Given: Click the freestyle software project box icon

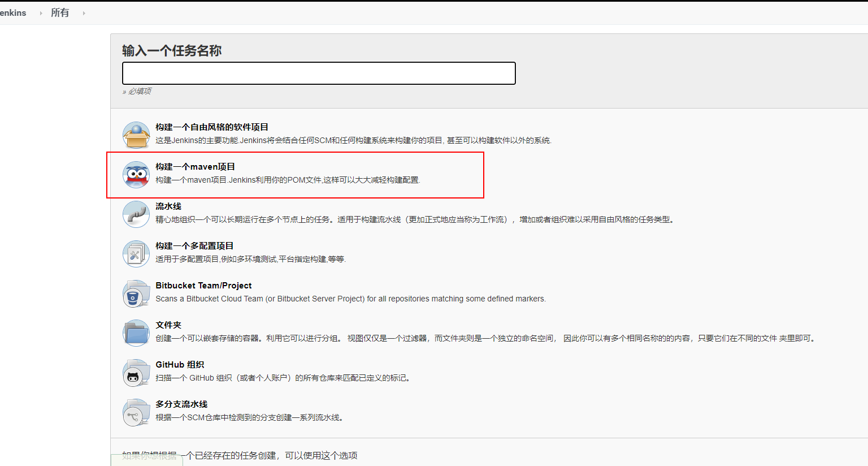Looking at the screenshot, I should coord(136,135).
